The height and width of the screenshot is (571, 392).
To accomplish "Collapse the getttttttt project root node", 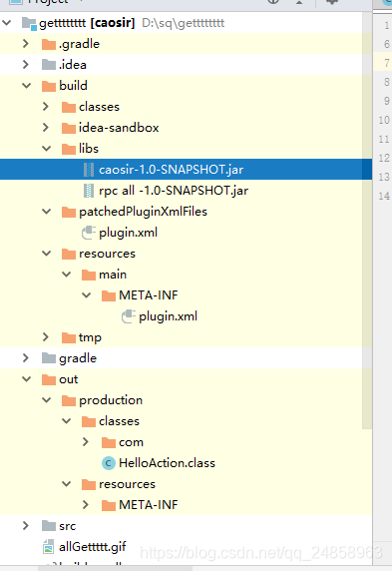I will [6, 23].
